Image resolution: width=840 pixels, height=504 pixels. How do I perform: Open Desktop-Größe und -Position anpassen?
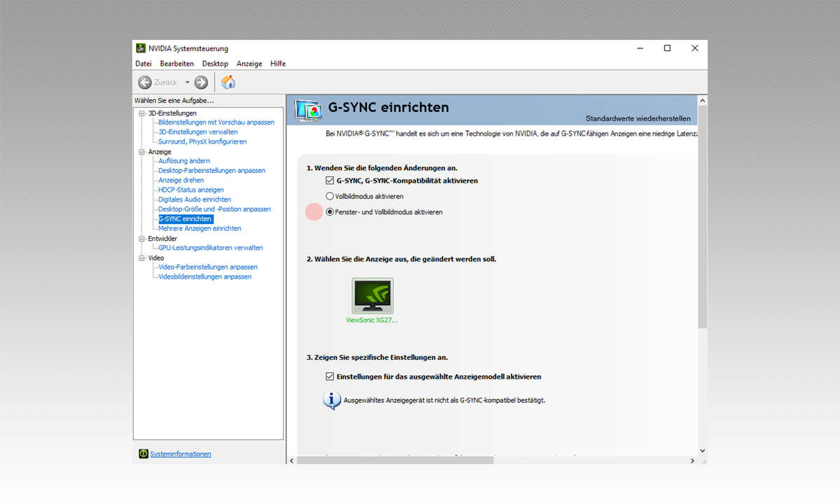(x=215, y=209)
